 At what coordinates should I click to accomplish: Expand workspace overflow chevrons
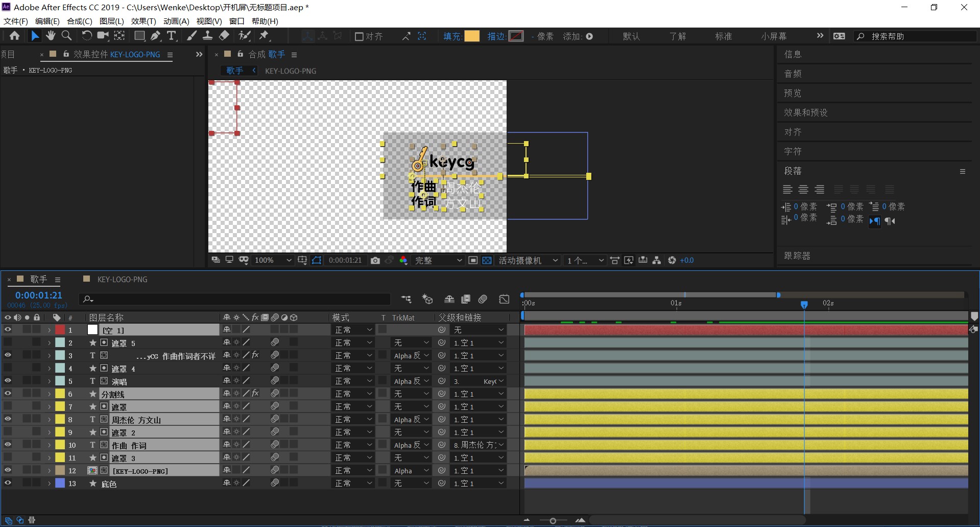point(820,36)
